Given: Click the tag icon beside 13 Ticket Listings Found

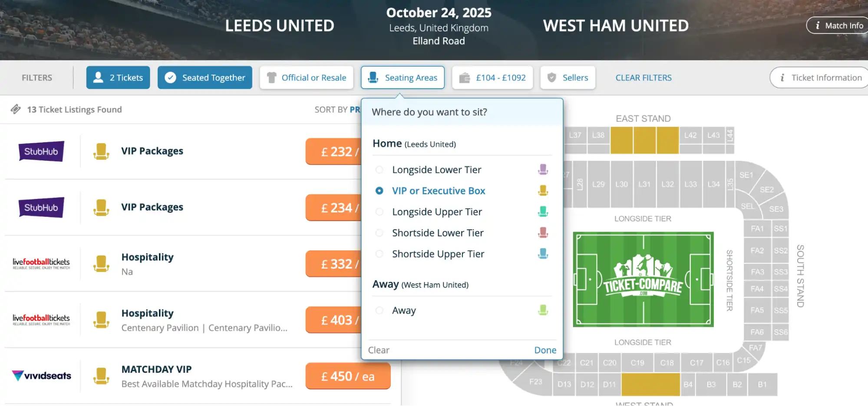Looking at the screenshot, I should [16, 109].
